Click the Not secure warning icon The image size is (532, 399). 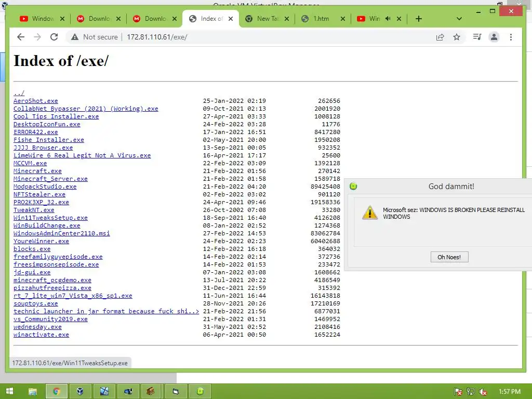coord(75,37)
